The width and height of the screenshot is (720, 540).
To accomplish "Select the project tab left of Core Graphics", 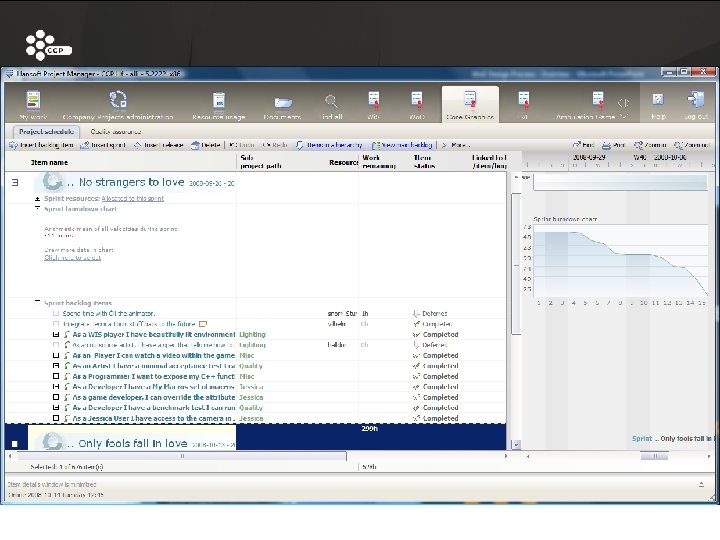I will pos(416,104).
